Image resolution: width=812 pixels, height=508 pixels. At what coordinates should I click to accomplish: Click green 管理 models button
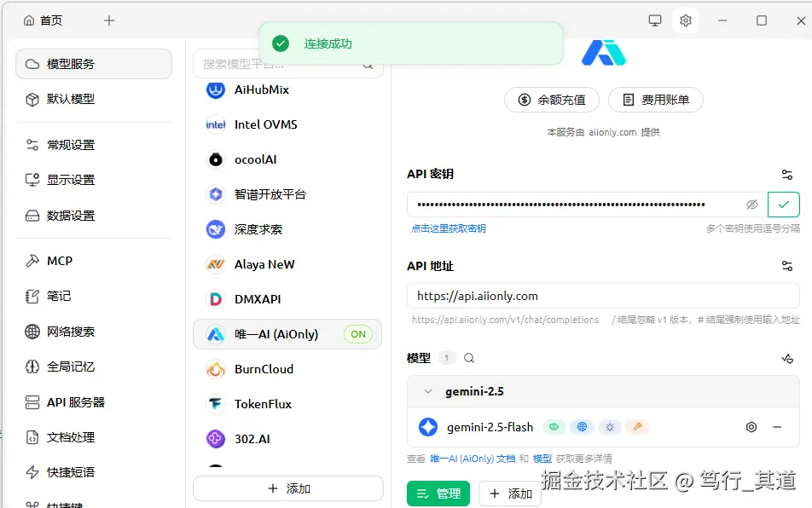(x=438, y=494)
